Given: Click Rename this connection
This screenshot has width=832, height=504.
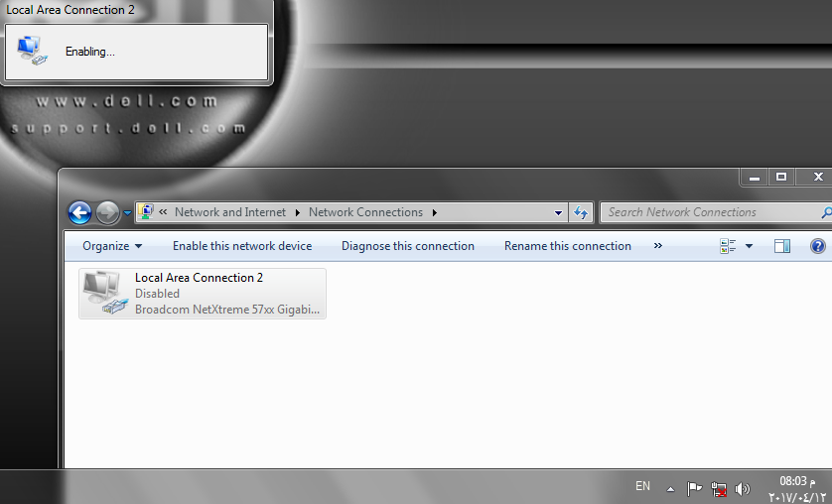Looking at the screenshot, I should [x=567, y=246].
